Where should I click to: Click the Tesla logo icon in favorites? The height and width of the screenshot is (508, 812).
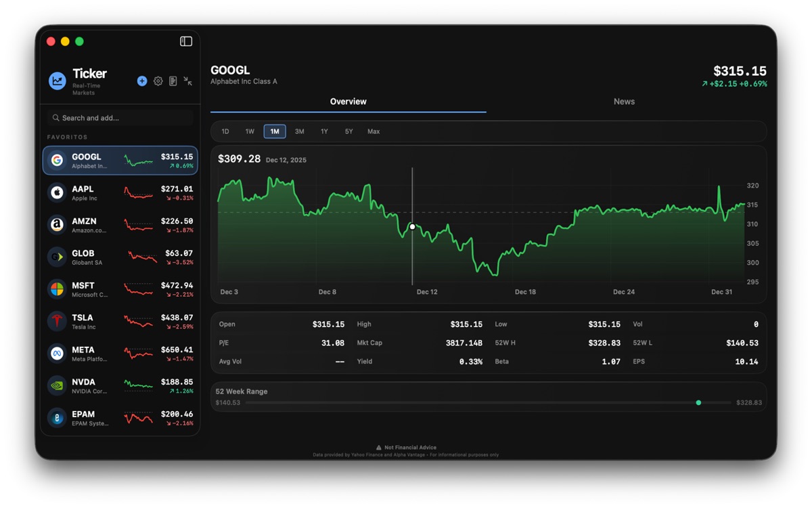58,321
